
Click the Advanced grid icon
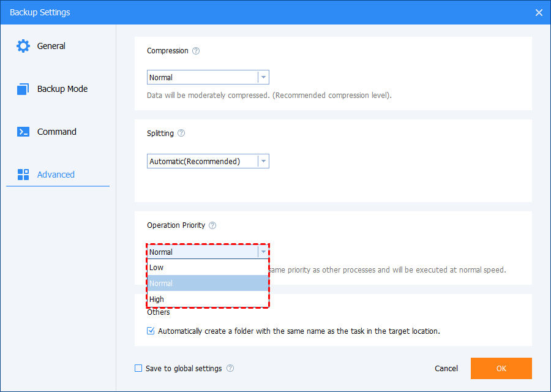pyautogui.click(x=23, y=175)
